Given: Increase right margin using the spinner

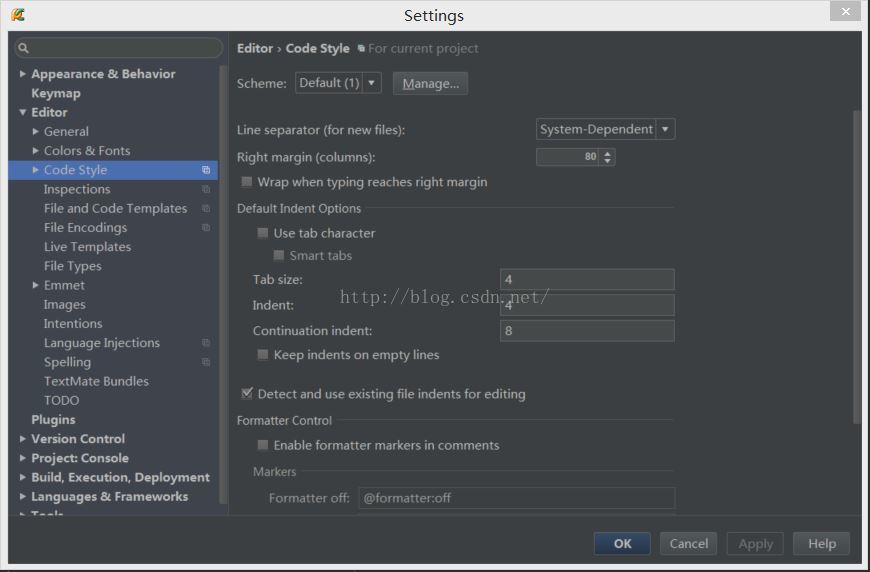Looking at the screenshot, I should 608,153.
